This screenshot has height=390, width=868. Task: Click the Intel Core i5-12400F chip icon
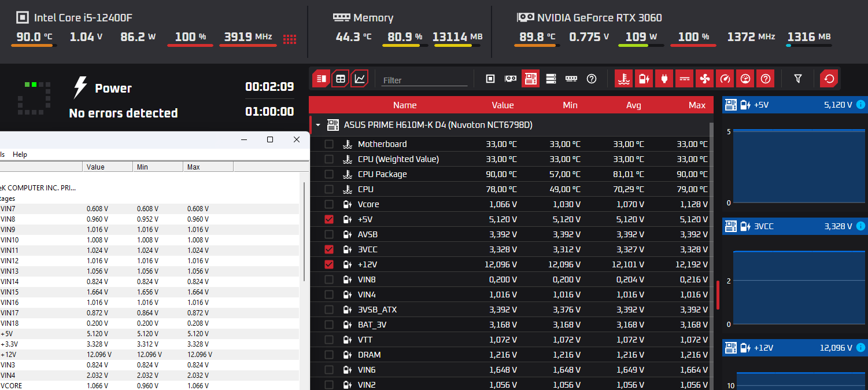click(x=22, y=18)
